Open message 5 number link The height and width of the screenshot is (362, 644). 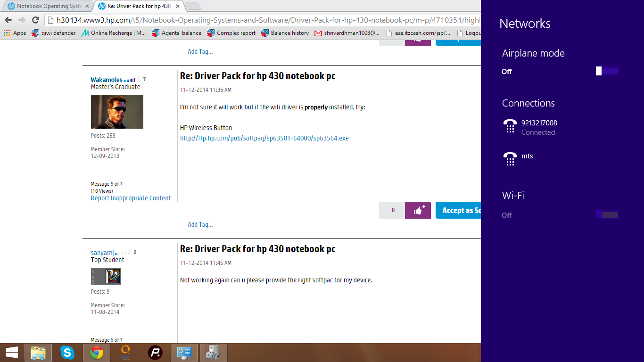click(x=112, y=184)
